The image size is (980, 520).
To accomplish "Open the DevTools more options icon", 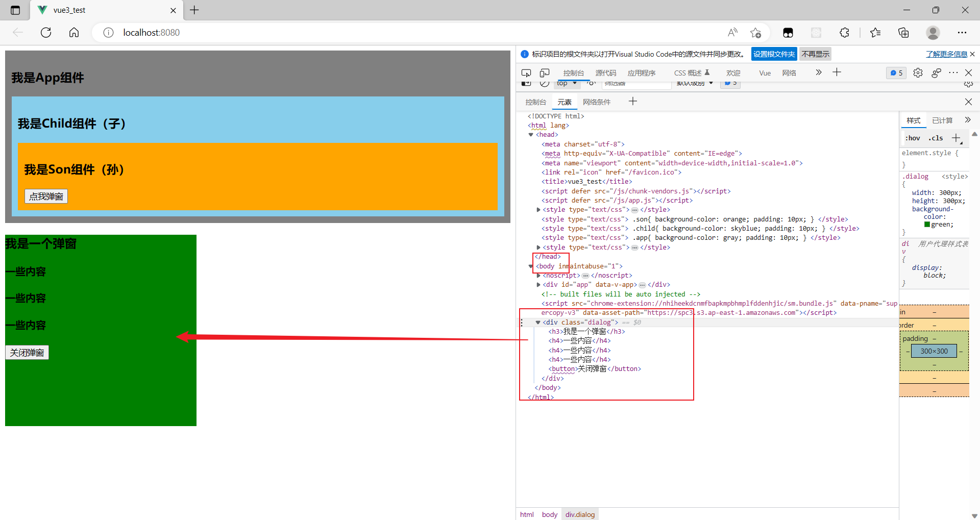I will pyautogui.click(x=953, y=72).
